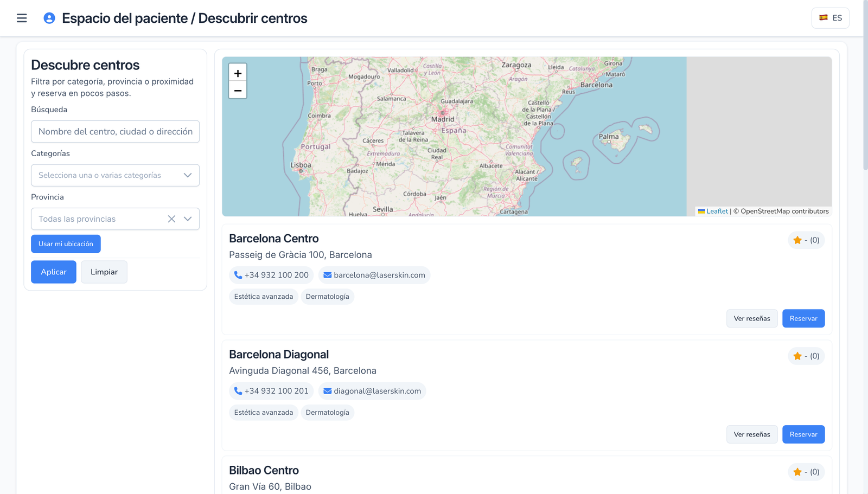This screenshot has height=494, width=868.
Task: Reserve at Barcelona Centro
Action: pos(803,319)
